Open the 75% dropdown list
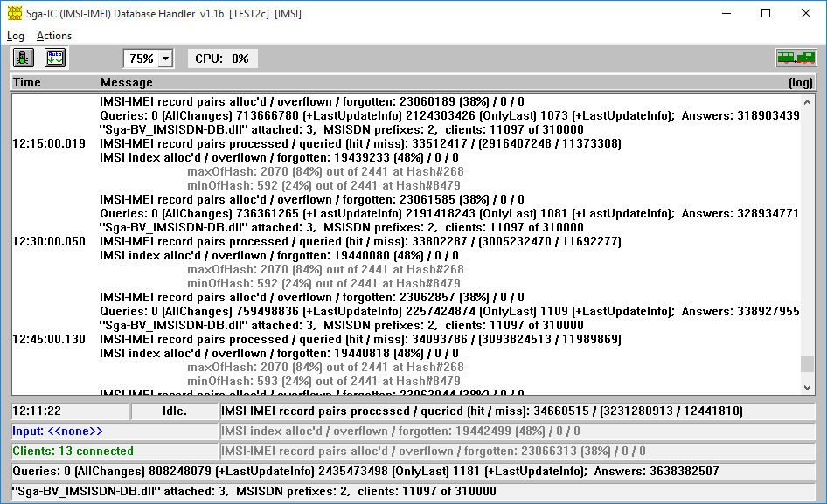 (x=166, y=59)
